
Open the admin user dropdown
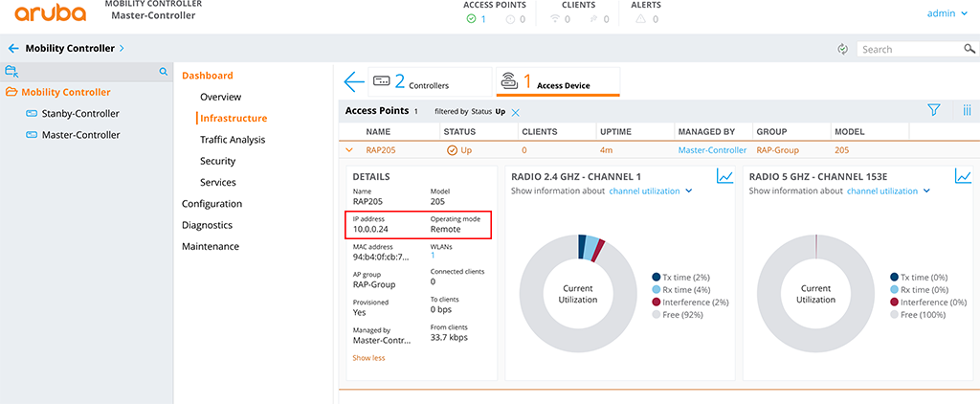pyautogui.click(x=947, y=14)
